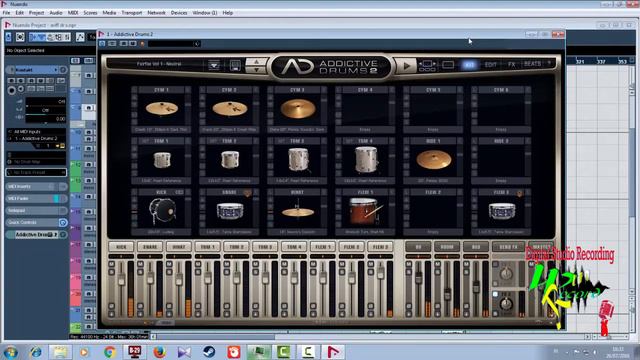Expand the MIDI Inserts inspector section
Image resolution: width=640 pixels, height=360 pixels.
(x=36, y=187)
